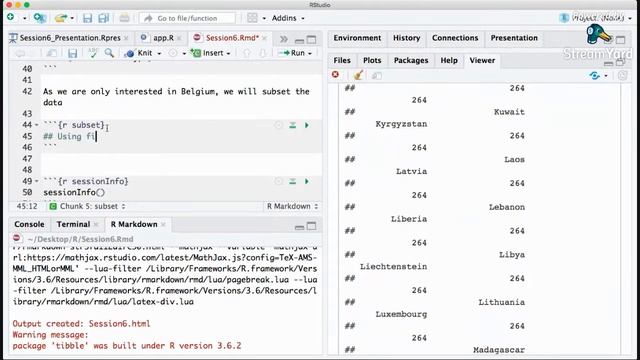Close the Session6.Rmd tab
Screen dimensions: 640x360
[264, 38]
